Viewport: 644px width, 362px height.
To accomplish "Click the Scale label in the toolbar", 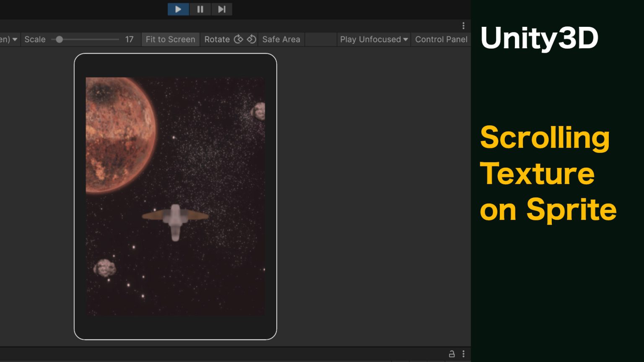I will (35, 39).
